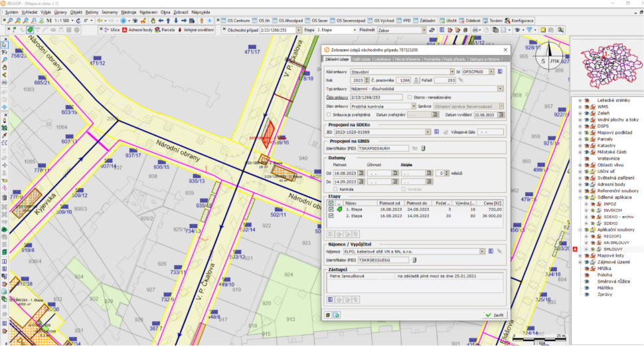Expand the Katastry layer tree node
The image size is (644, 347).
(x=580, y=145)
